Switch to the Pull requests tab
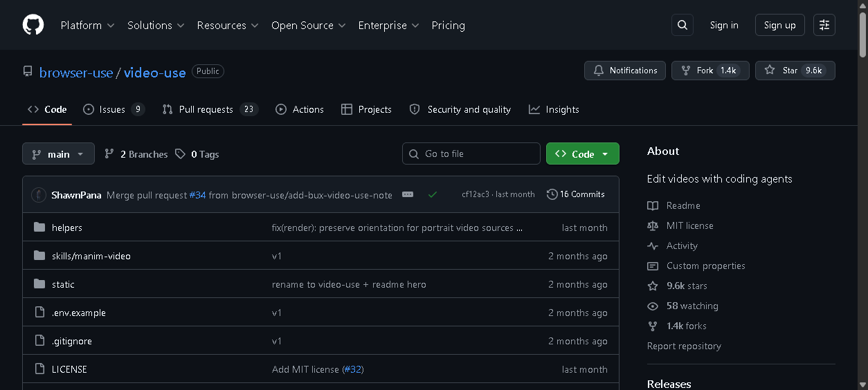 pyautogui.click(x=210, y=109)
